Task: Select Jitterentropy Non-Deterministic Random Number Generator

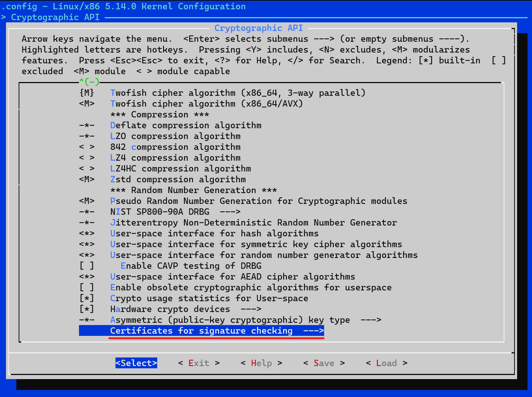Action: click(x=254, y=222)
